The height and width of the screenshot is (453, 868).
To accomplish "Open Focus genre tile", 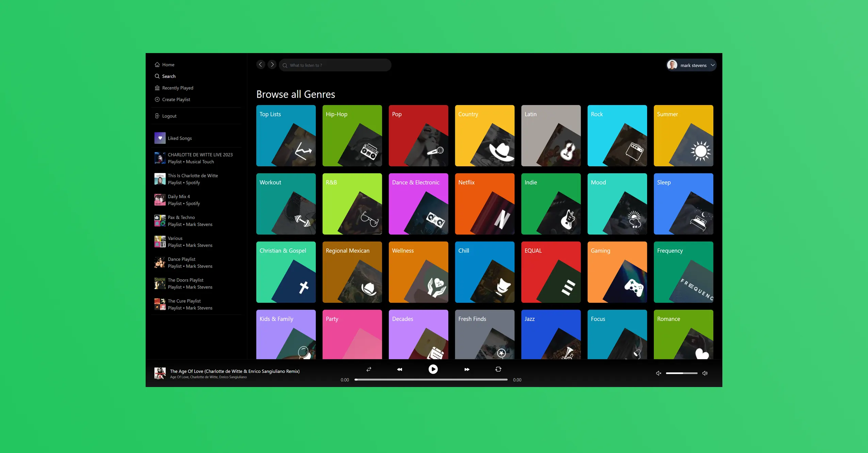I will (617, 334).
